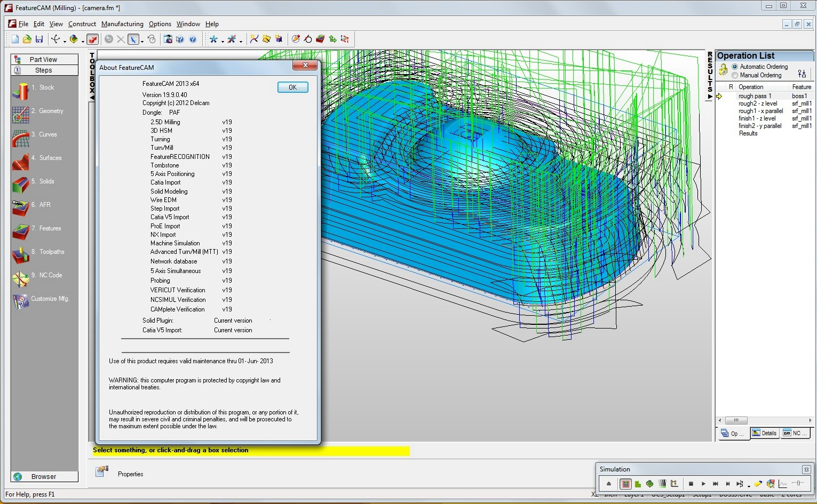This screenshot has width=817, height=504.
Task: Click the lock icon in Operation List
Action: (x=723, y=70)
